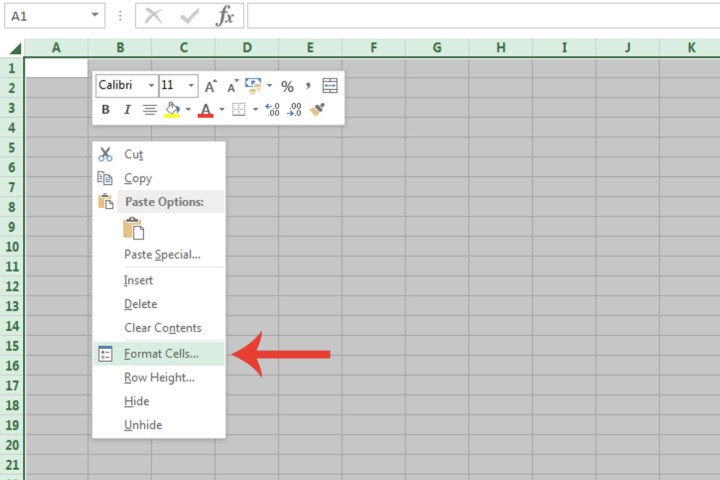Image resolution: width=720 pixels, height=480 pixels.
Task: Apply Comma Style format
Action: pos(308,86)
